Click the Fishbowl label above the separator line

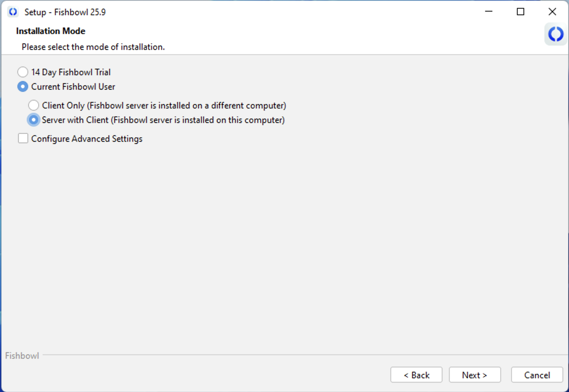click(22, 355)
